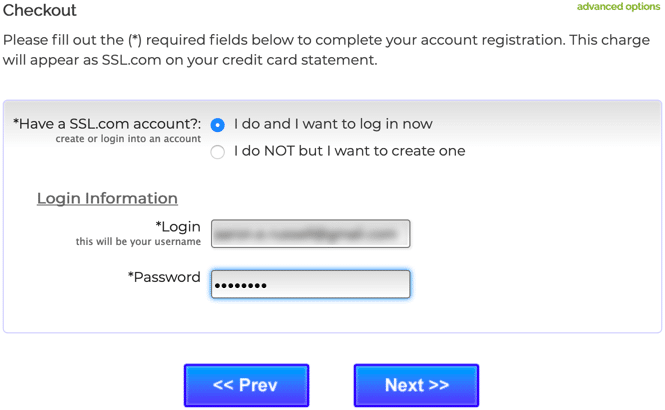Open the advanced options link

tap(618, 7)
